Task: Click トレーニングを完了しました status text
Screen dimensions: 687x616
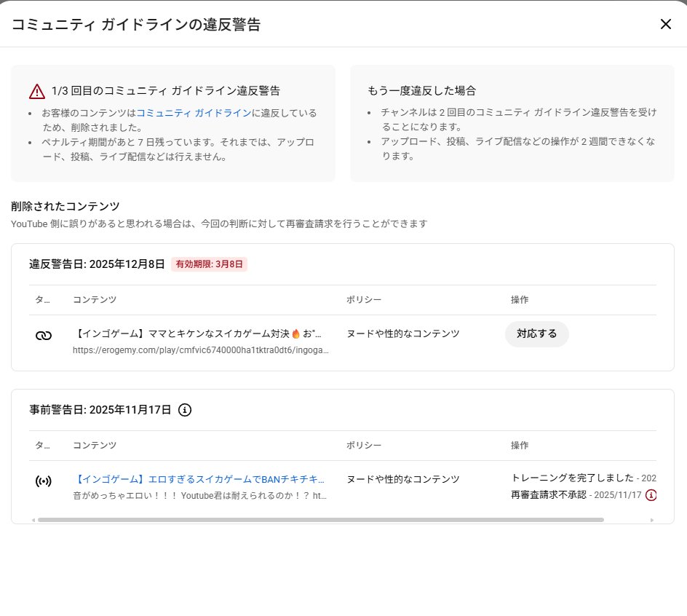Action: click(x=572, y=478)
